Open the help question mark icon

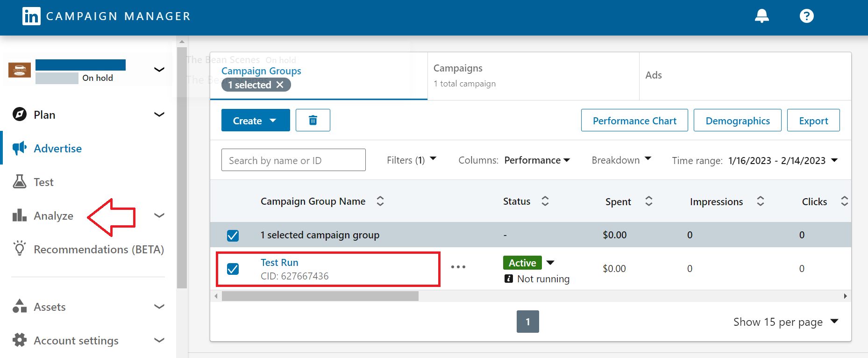807,16
